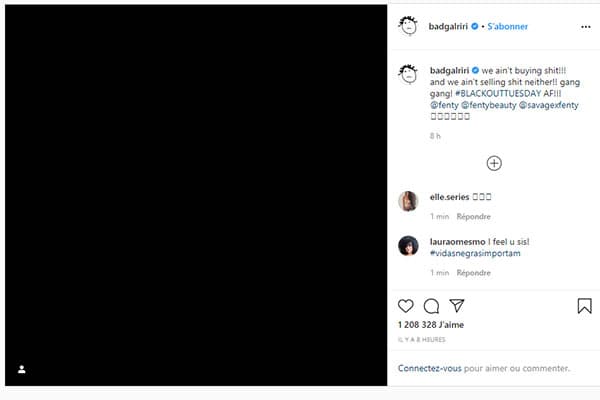Viewport: 600px width, 400px height.
Task: Show tagged people icon on black image
Action: coord(21,369)
